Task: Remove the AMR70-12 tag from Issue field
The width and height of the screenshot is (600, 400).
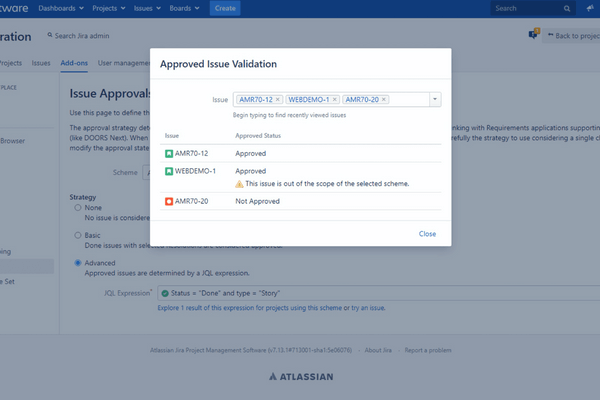Action: click(278, 100)
